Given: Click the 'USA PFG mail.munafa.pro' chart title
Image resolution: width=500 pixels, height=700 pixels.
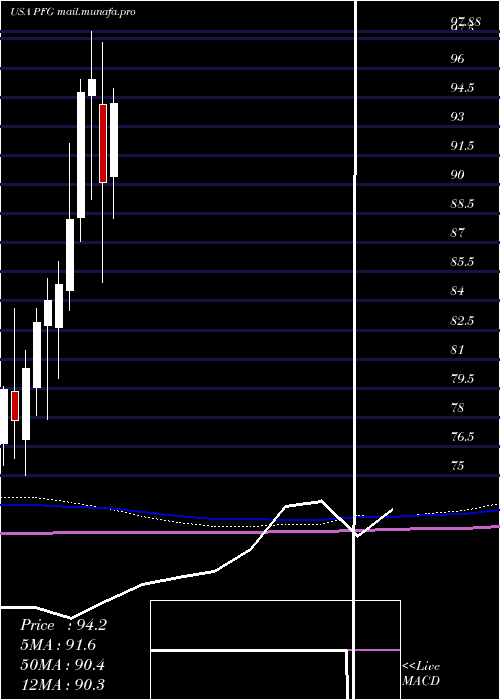Looking at the screenshot, I should [x=73, y=12].
